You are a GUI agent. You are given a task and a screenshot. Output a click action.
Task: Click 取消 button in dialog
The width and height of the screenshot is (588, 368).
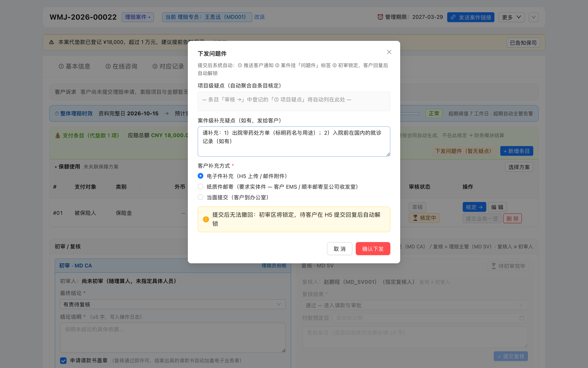[339, 249]
